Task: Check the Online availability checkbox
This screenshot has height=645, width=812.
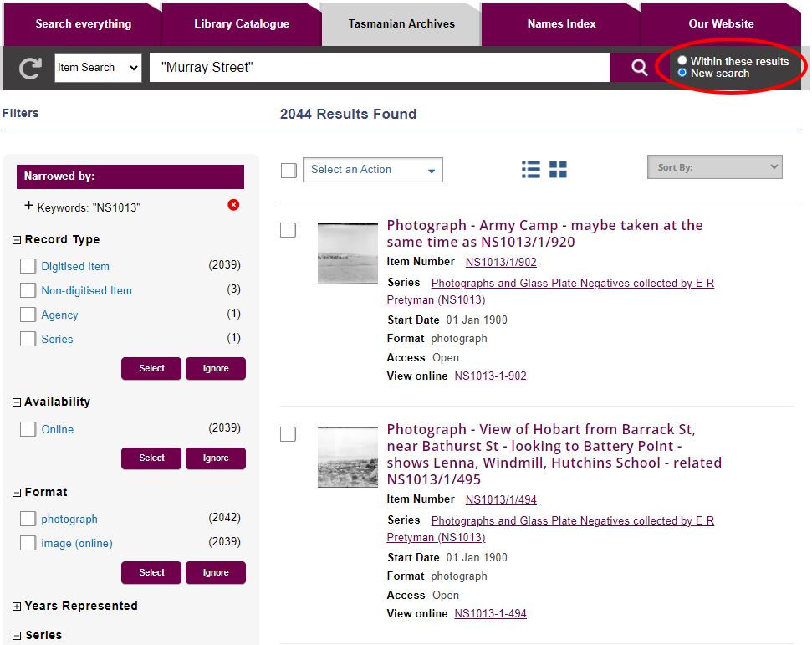Action: [28, 429]
